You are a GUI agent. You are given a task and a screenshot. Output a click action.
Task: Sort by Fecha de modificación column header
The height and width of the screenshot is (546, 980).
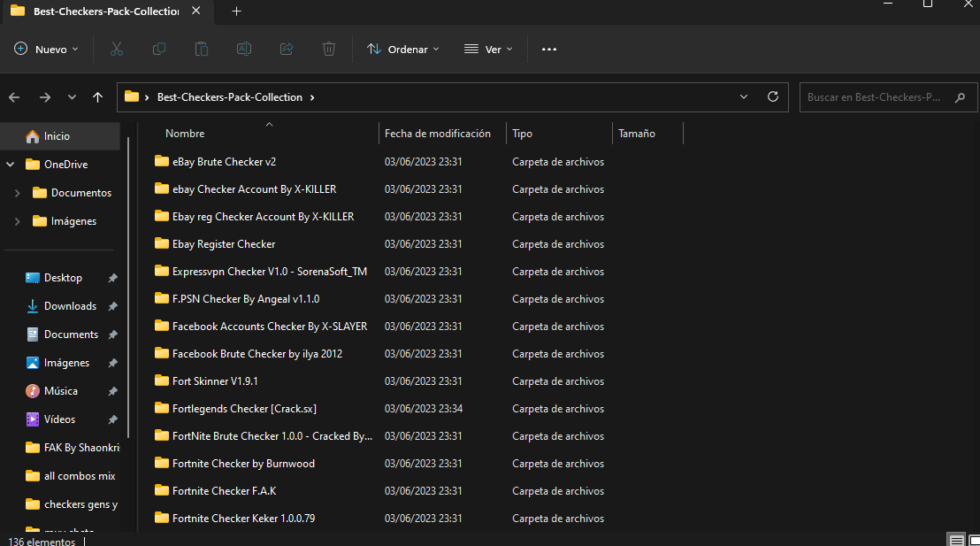[438, 134]
